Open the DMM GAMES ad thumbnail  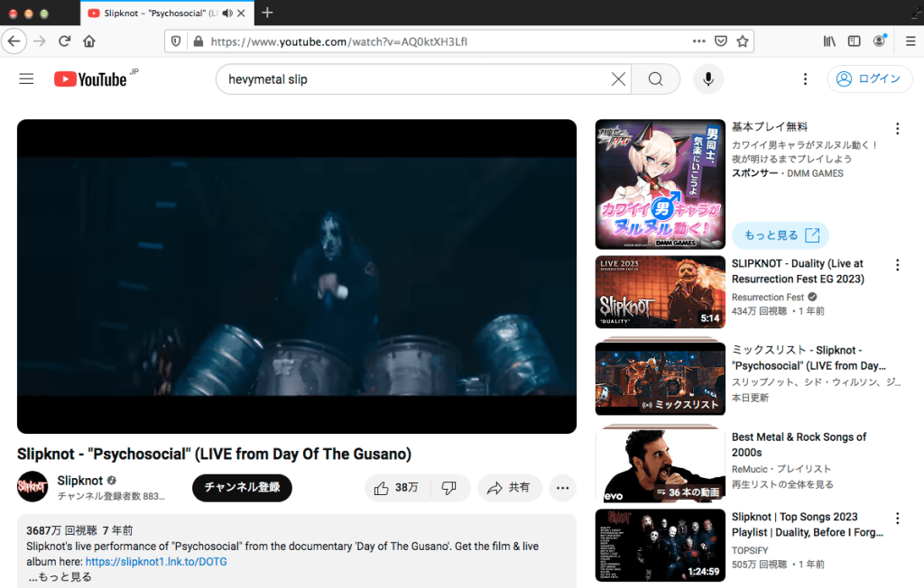(x=660, y=184)
